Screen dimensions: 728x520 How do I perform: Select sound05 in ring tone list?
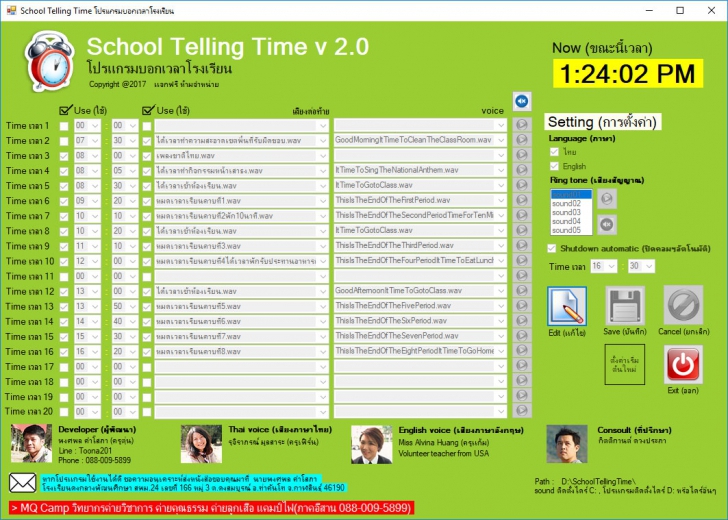(x=571, y=230)
